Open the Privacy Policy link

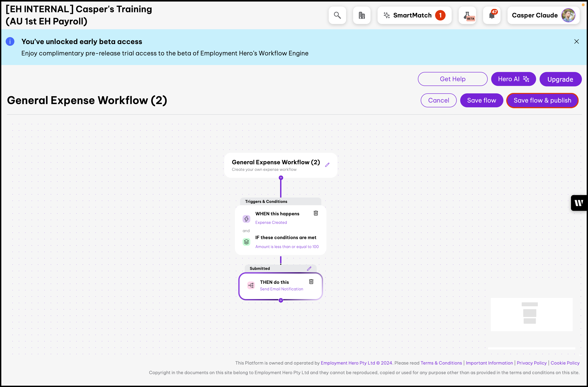532,363
